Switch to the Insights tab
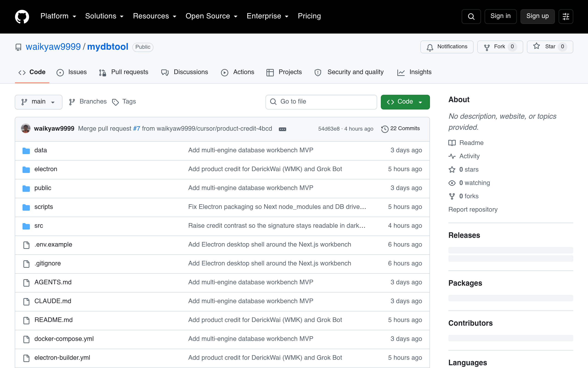The image size is (588, 368). pos(414,72)
